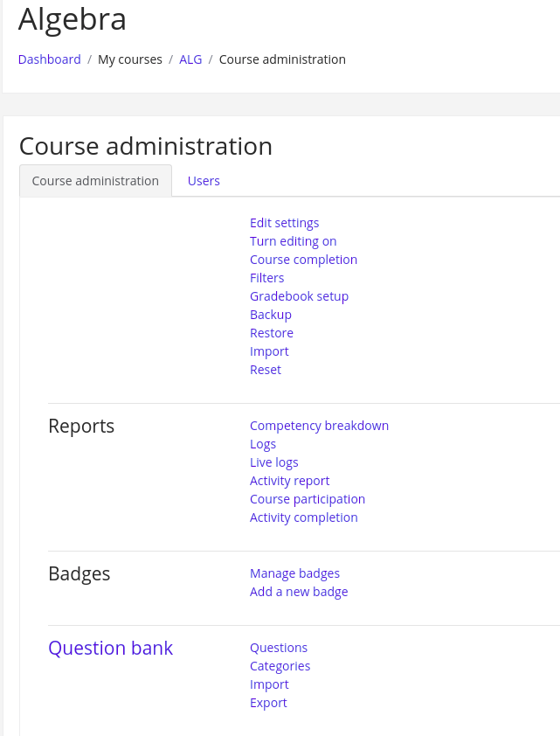Open the Users tab
This screenshot has height=736, width=560.
click(204, 181)
